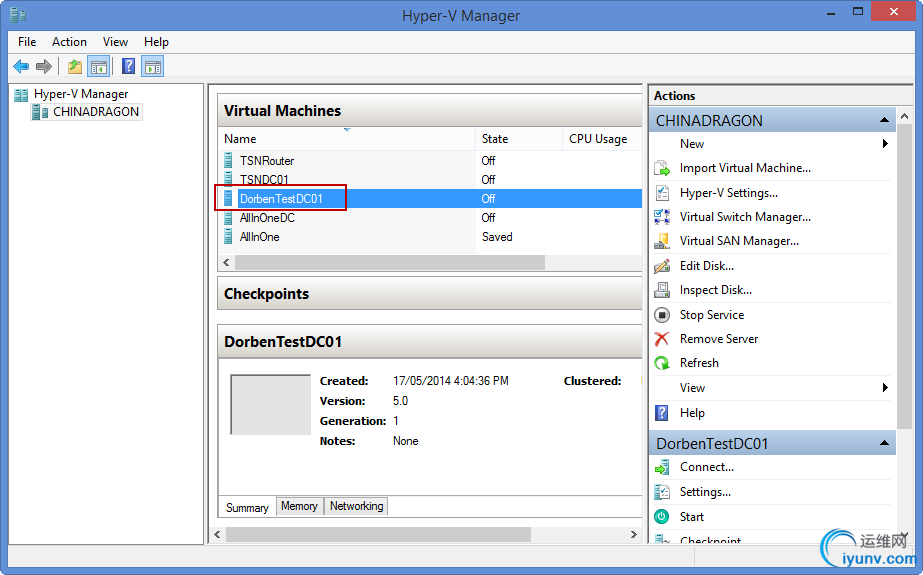
Task: Click the Saved state of AllInOne
Action: (497, 237)
